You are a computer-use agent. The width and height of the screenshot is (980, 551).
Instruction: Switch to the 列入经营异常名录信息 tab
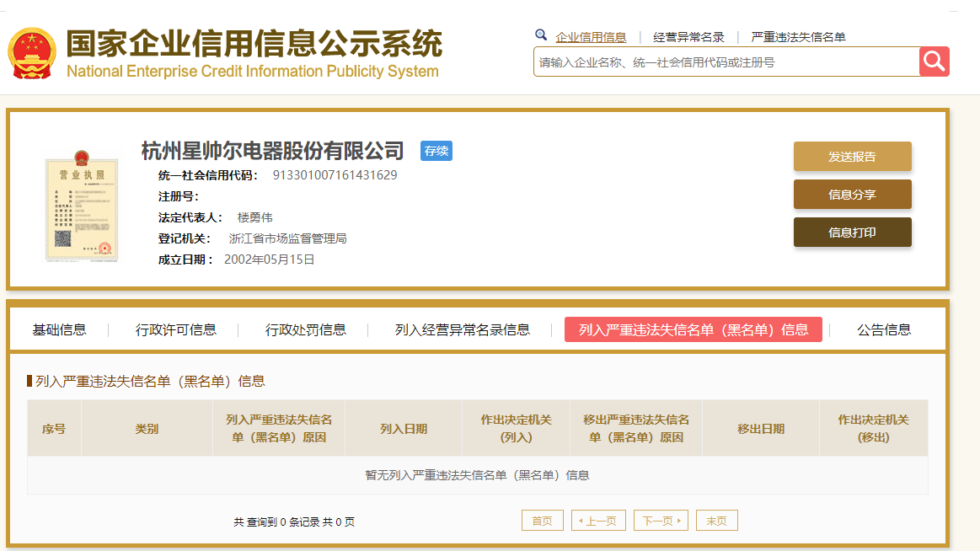(463, 330)
